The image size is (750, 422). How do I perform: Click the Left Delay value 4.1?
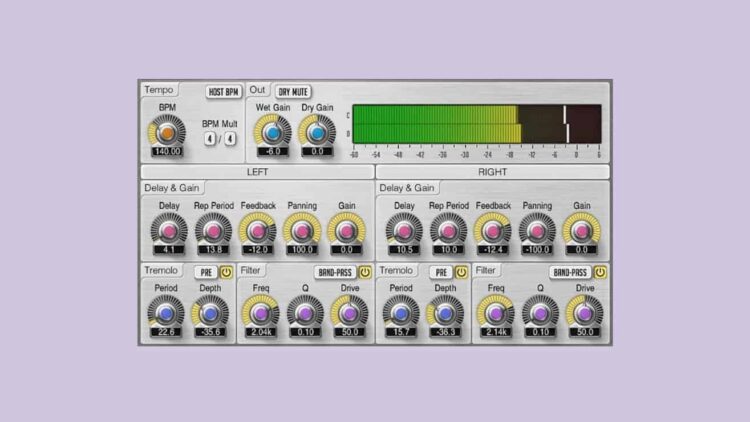pyautogui.click(x=169, y=250)
